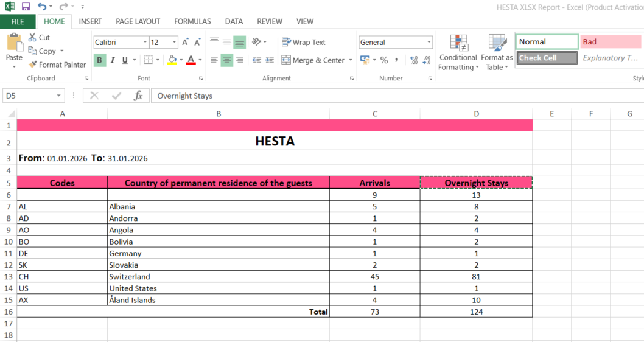Toggle Italic formatting button
The height and width of the screenshot is (342, 644).
click(113, 60)
